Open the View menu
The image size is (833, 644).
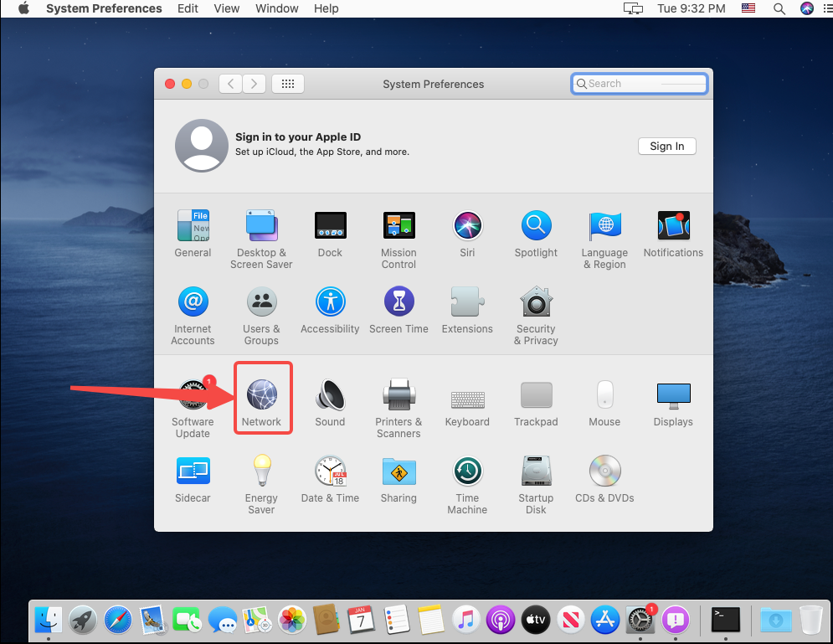pos(227,8)
